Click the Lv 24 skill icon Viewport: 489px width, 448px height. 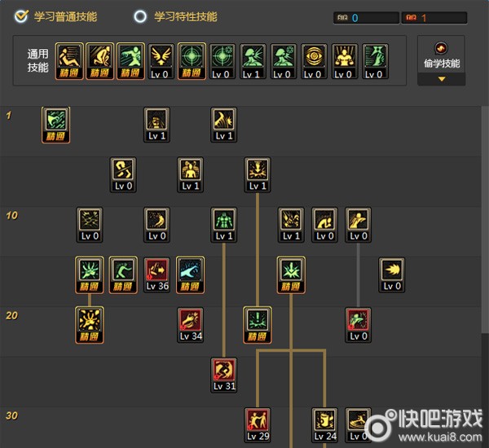(324, 425)
